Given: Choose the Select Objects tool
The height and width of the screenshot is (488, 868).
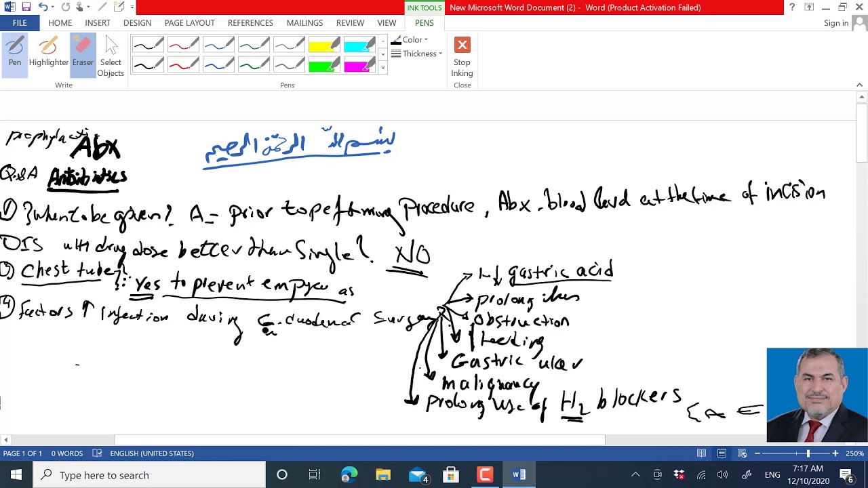Looking at the screenshot, I should [111, 57].
